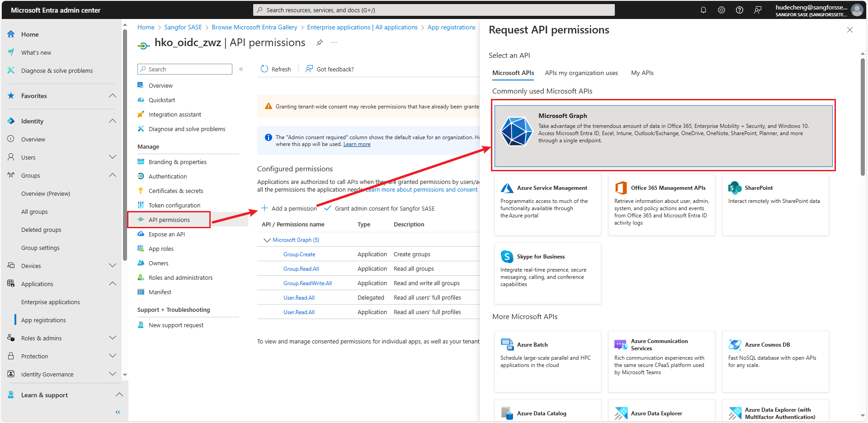Collapse the Identity section chevron
Image resolution: width=868 pixels, height=423 pixels.
click(x=113, y=121)
